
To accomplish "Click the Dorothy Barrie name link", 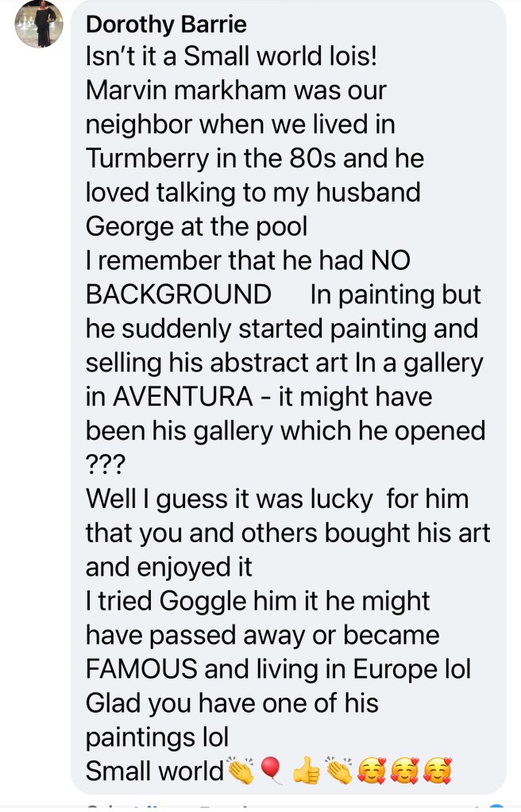I will tap(165, 25).
